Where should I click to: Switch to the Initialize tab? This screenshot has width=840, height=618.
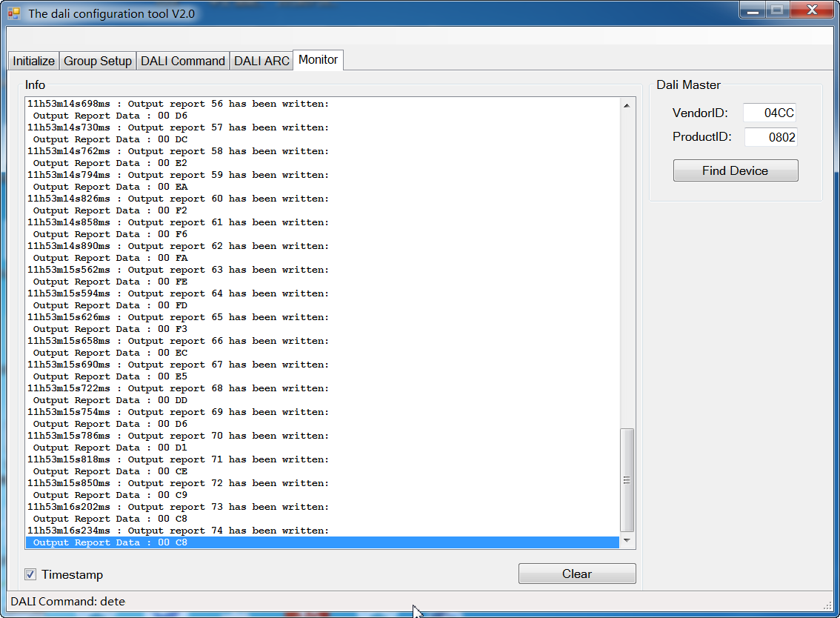pos(33,61)
